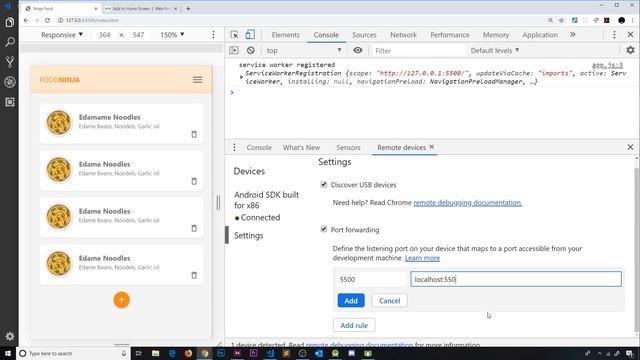The width and height of the screenshot is (640, 360).
Task: Click trash icon on third recipe card
Action: 194,228
